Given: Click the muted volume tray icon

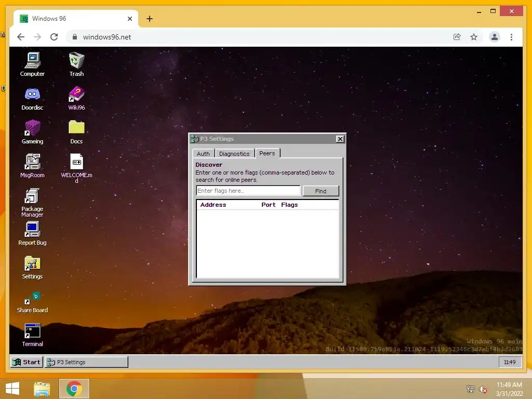Looking at the screenshot, I should click(483, 389).
